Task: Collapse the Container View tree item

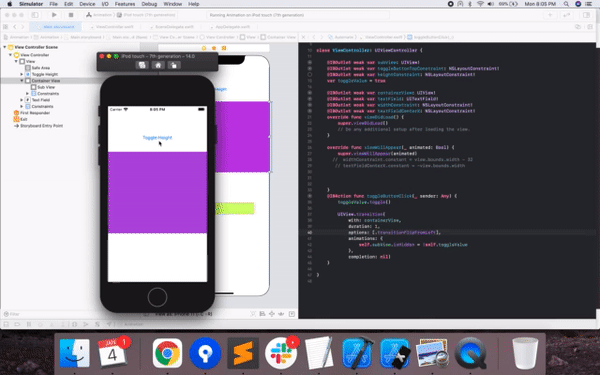Action: (x=22, y=81)
